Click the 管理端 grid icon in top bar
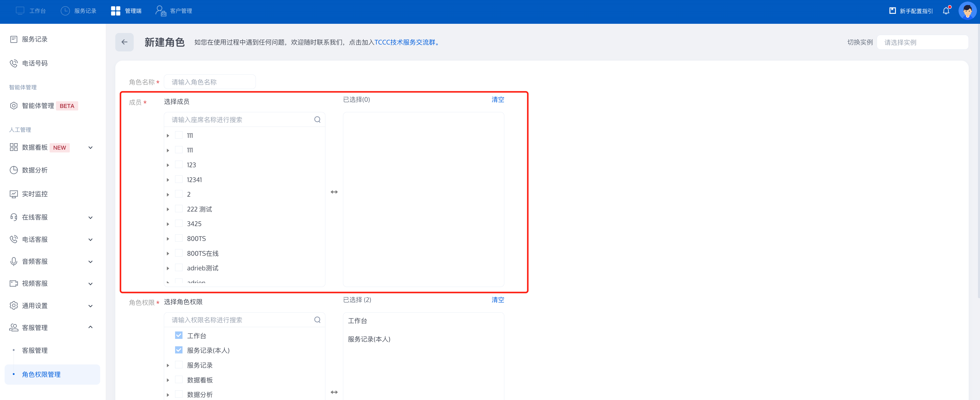The width and height of the screenshot is (980, 400). [x=116, y=11]
